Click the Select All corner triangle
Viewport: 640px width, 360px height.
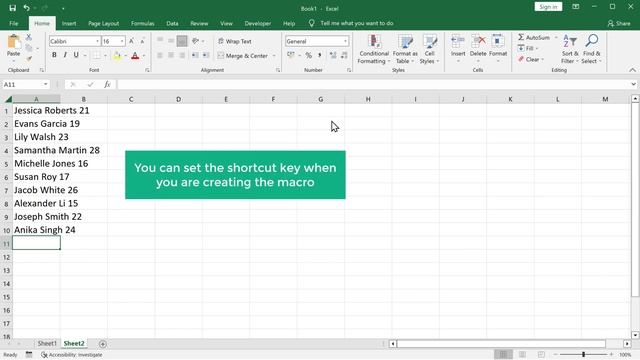click(x=8, y=99)
